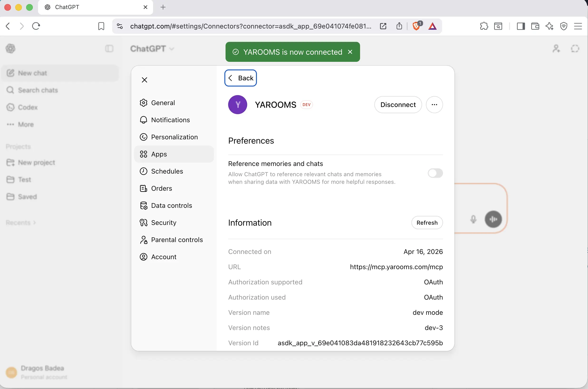Select the Search chats icon
The height and width of the screenshot is (389, 588).
tap(10, 90)
